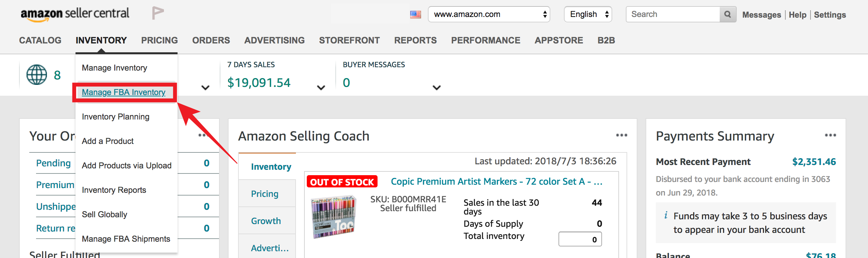Click the search magnifier button
Image resolution: width=868 pixels, height=258 pixels.
728,14
